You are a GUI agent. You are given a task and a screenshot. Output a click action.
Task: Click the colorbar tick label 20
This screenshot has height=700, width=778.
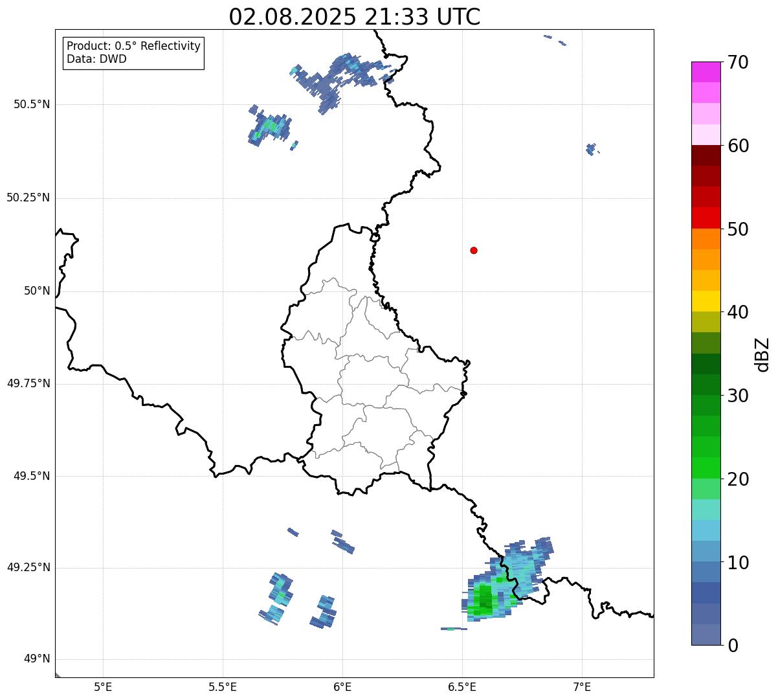[738, 479]
